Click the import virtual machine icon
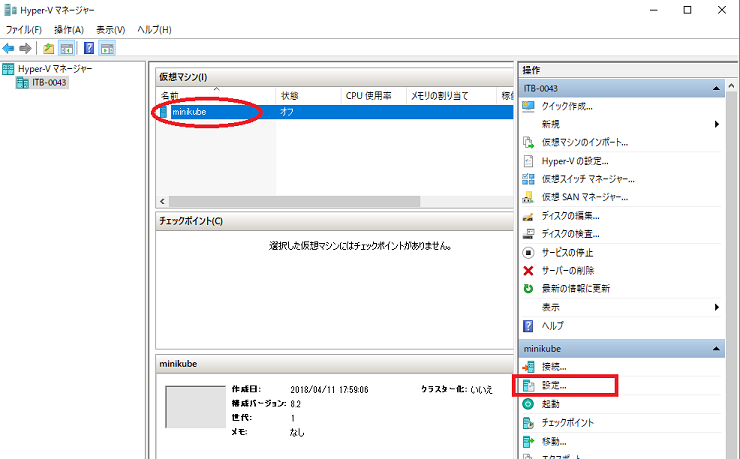The height and width of the screenshot is (459, 740). 528,142
